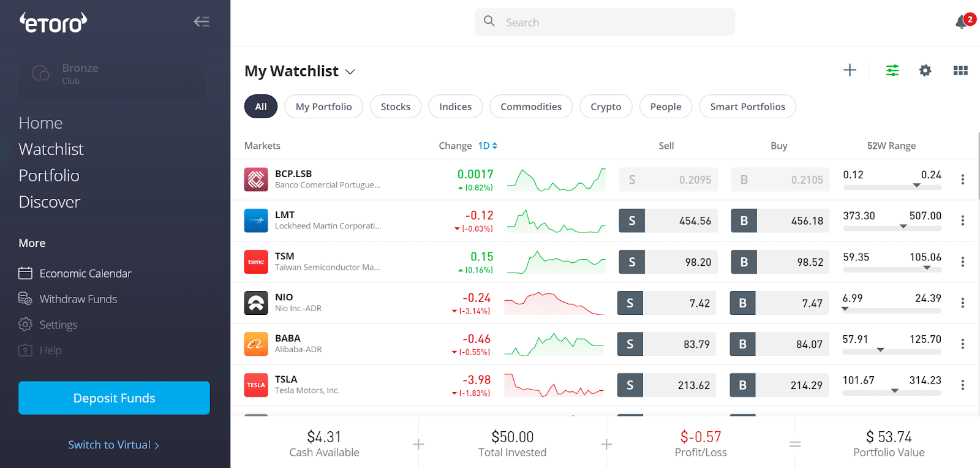Open three-dot menu for TSLA row
Viewport: 980px width, 468px height.
[962, 385]
